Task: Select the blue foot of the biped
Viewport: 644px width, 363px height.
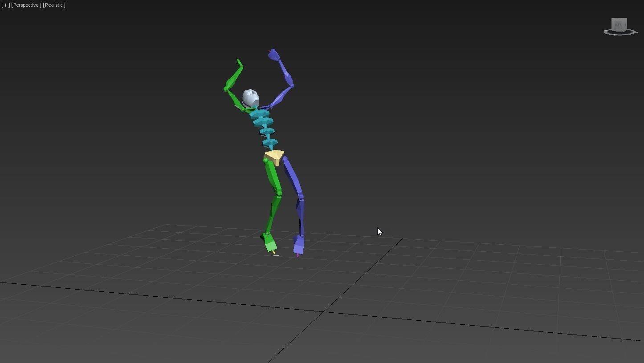Action: pyautogui.click(x=298, y=245)
